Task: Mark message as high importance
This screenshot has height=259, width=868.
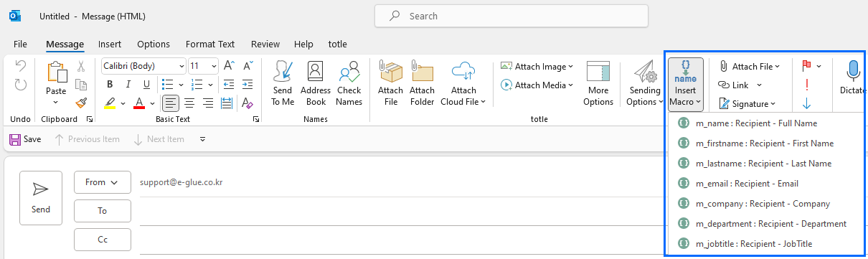Action: pyautogui.click(x=806, y=85)
